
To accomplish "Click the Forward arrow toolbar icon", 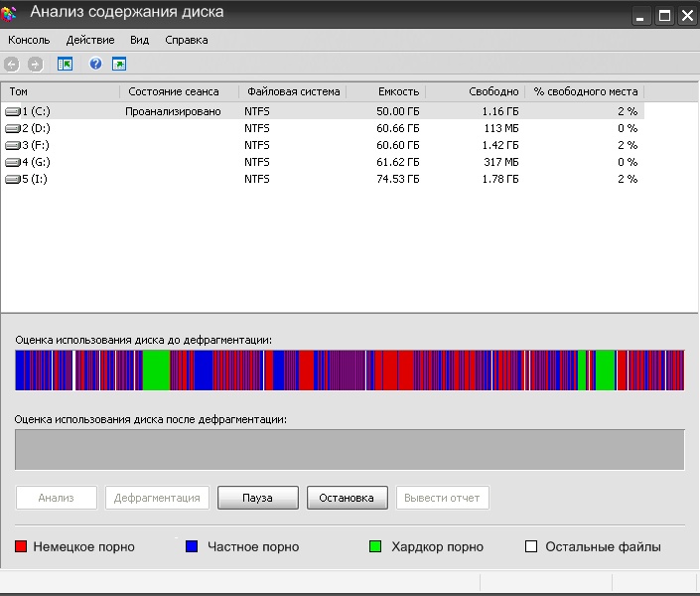I will click(36, 65).
